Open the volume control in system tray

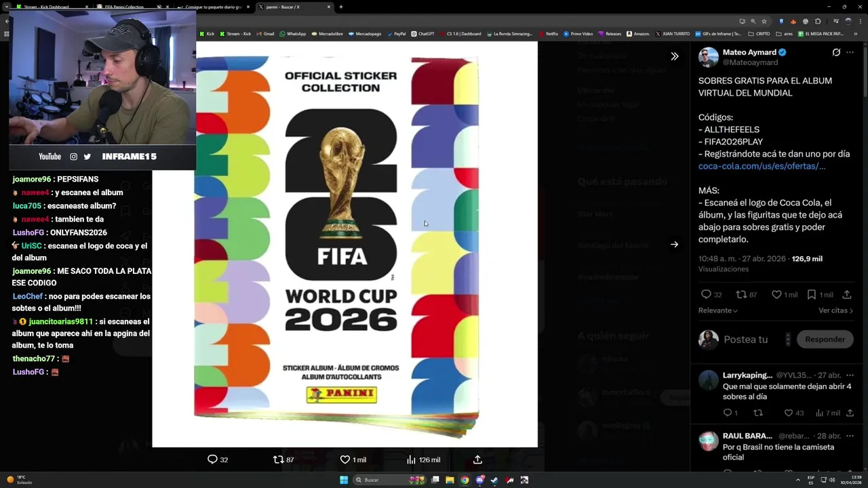click(x=833, y=480)
